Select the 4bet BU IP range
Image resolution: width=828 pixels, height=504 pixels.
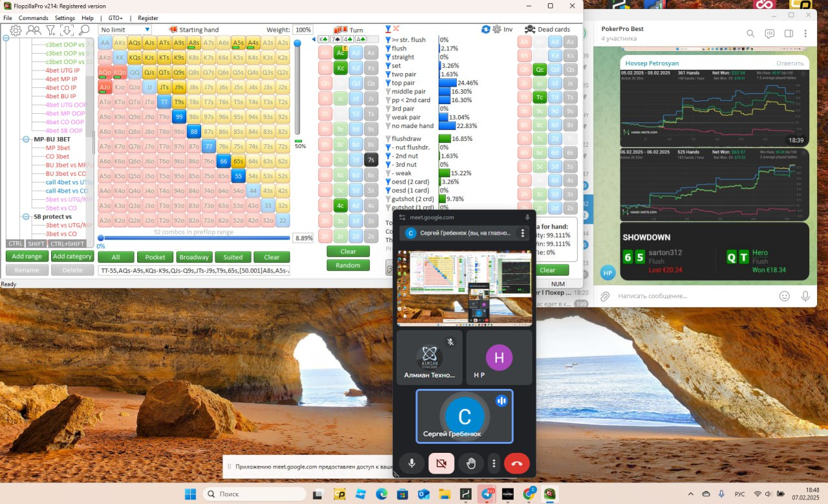[x=61, y=96]
